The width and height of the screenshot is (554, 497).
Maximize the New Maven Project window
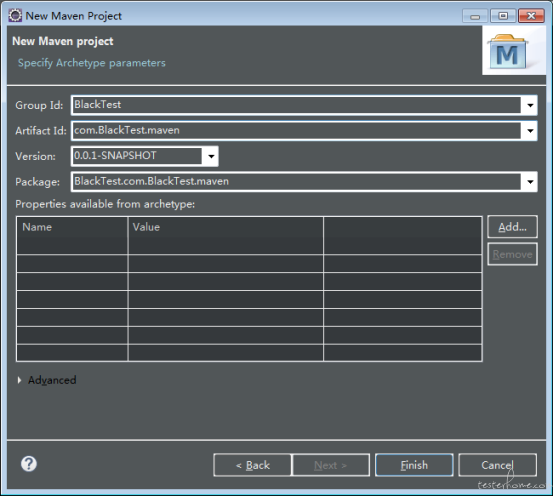coord(503,16)
